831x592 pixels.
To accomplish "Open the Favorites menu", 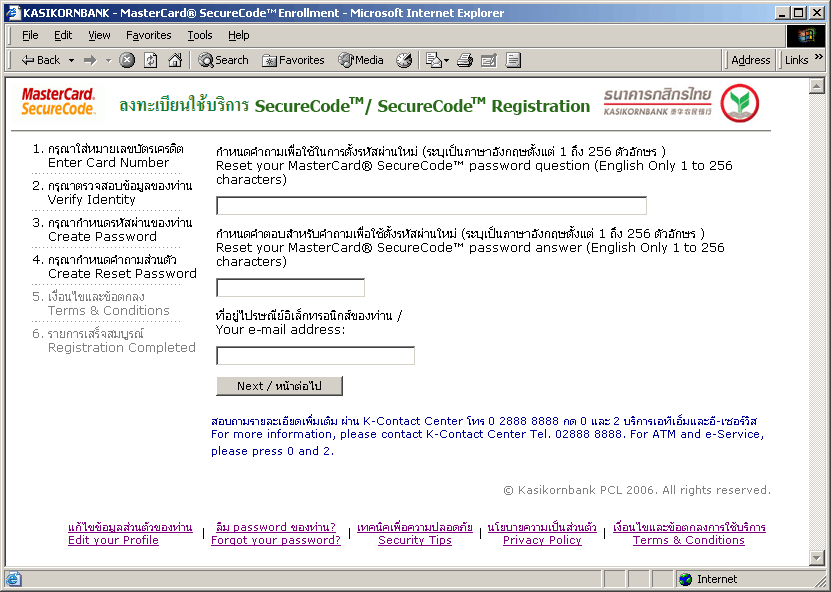I will (x=148, y=36).
